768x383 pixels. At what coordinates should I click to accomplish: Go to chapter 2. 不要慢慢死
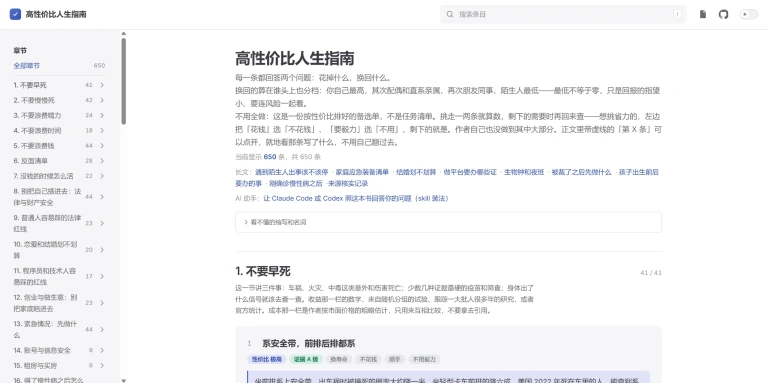(34, 100)
